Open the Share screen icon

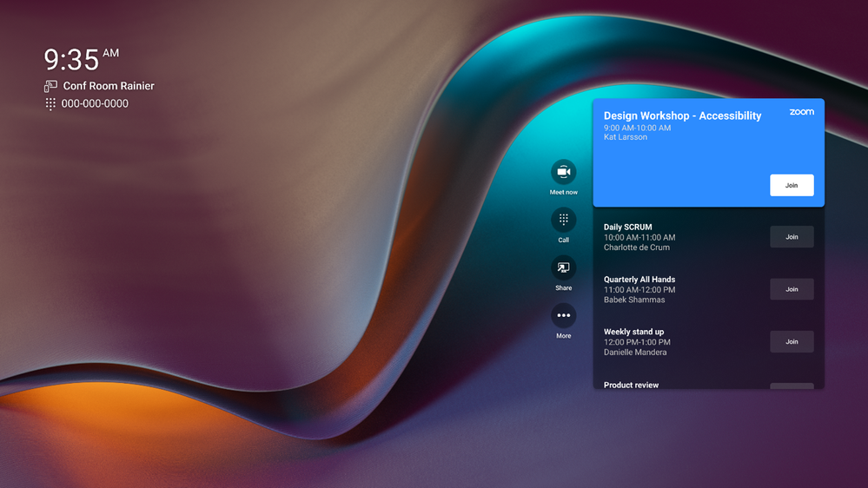pos(564,267)
